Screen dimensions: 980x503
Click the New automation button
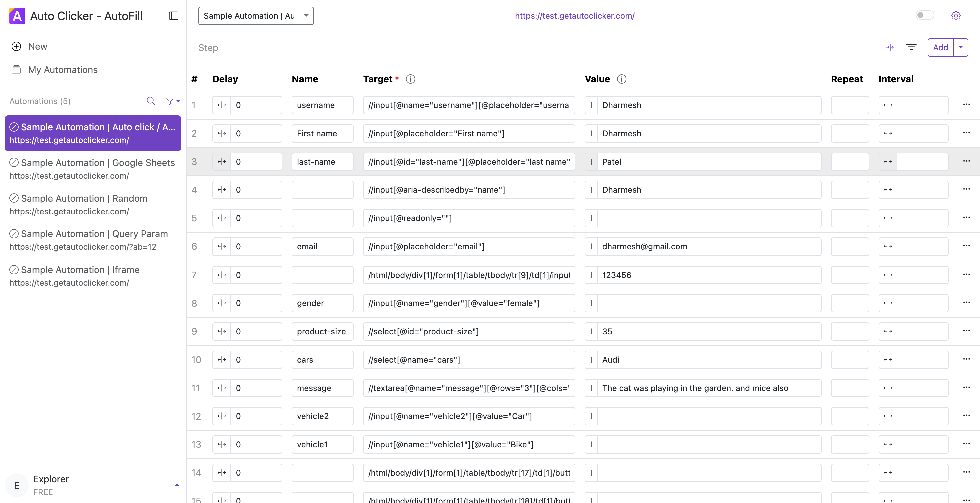(x=37, y=46)
